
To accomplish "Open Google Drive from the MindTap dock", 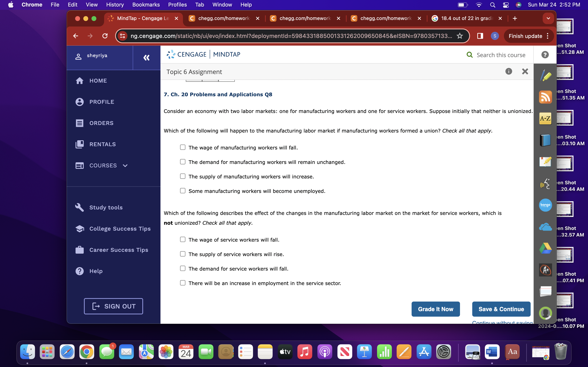I will click(x=545, y=248).
